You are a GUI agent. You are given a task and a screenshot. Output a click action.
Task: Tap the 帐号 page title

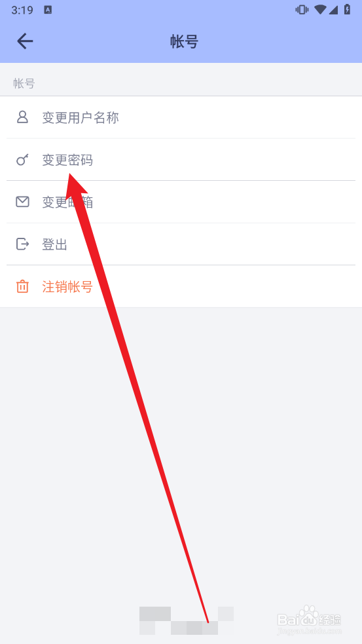(x=185, y=41)
